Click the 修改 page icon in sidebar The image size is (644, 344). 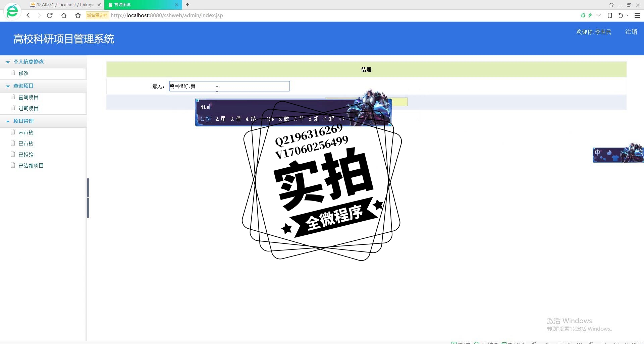[x=13, y=72]
